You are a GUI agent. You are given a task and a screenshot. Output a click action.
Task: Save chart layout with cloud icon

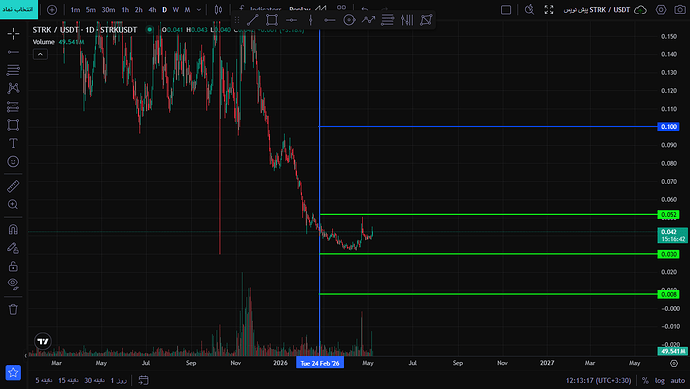coord(640,10)
